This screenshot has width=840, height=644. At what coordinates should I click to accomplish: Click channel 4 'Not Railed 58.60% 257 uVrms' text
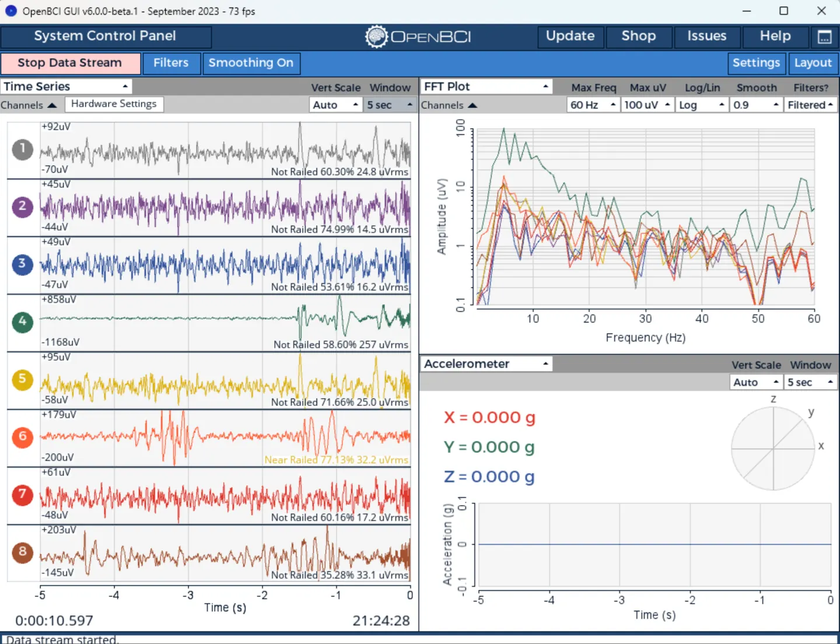341,345
